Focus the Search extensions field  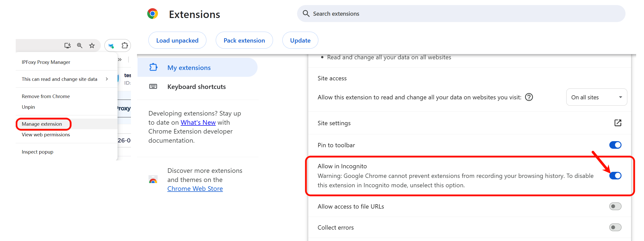click(x=461, y=14)
